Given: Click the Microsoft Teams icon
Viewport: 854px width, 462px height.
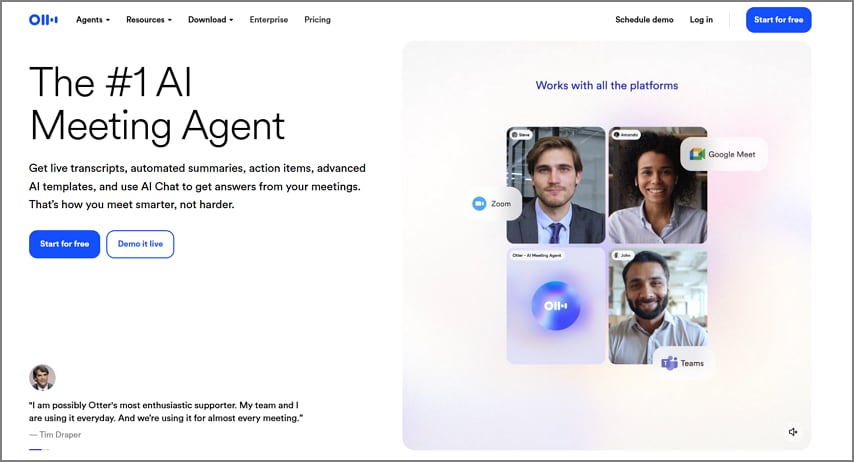Looking at the screenshot, I should [669, 363].
